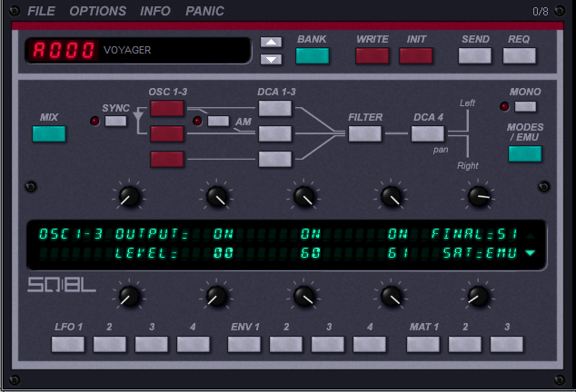Click the WRITE button
The height and width of the screenshot is (392, 576).
point(372,55)
